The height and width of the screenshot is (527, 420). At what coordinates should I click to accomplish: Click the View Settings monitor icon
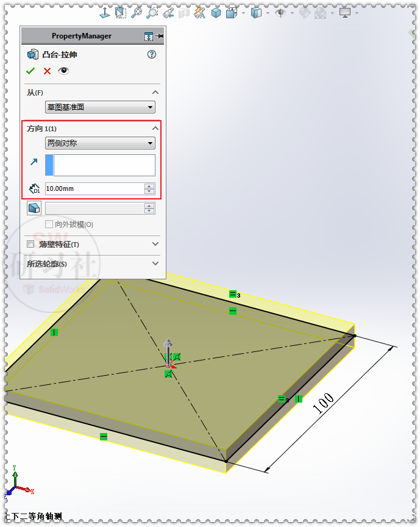click(345, 13)
